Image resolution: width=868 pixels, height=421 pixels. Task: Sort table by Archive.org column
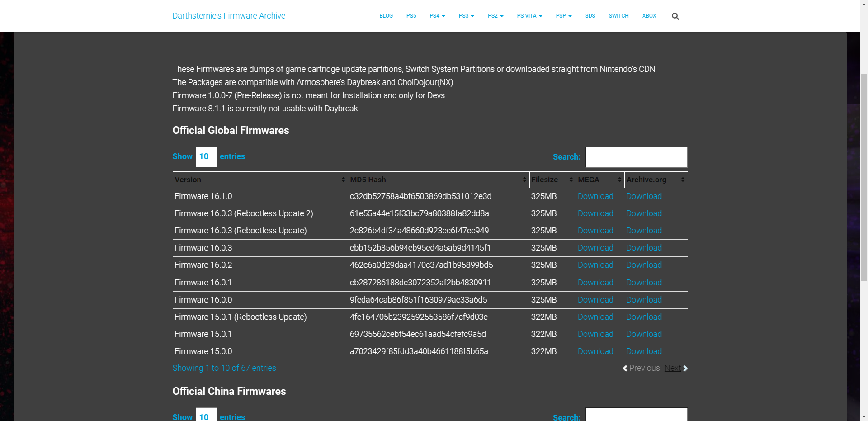click(656, 180)
